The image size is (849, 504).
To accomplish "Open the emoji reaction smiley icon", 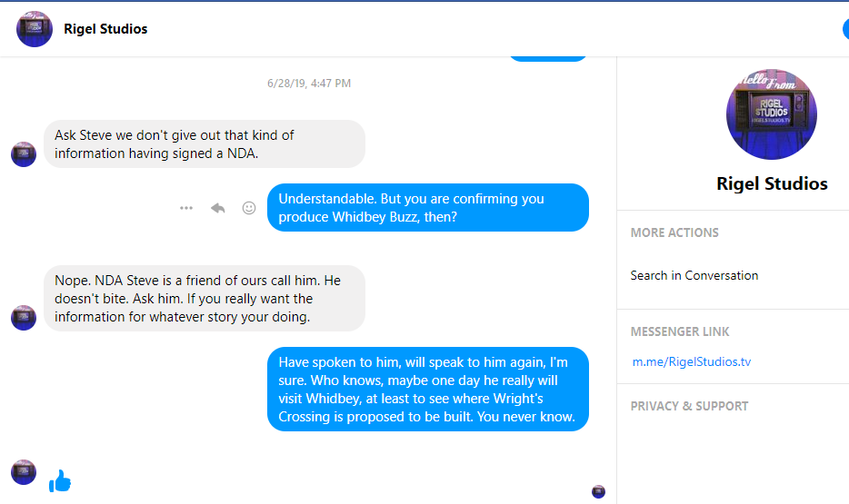I will point(249,208).
